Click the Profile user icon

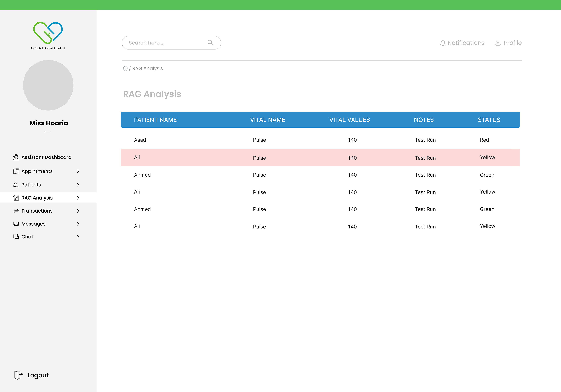coord(498,43)
